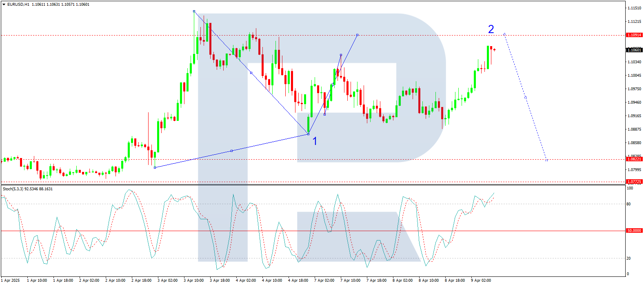Screen dimensions: 644x285
Task: Click the 1.09460 price axis label
Action: click(634, 102)
